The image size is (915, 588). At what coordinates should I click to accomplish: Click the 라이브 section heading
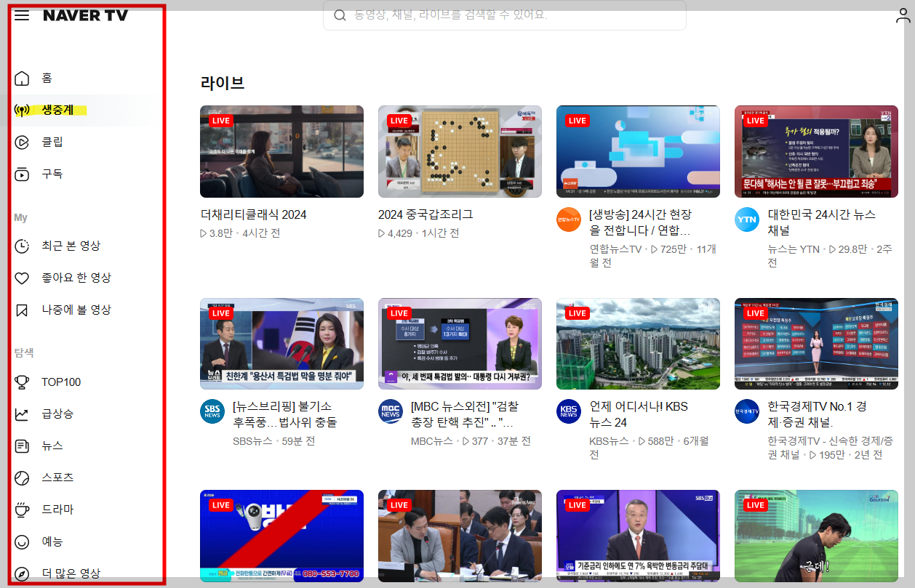pyautogui.click(x=223, y=83)
